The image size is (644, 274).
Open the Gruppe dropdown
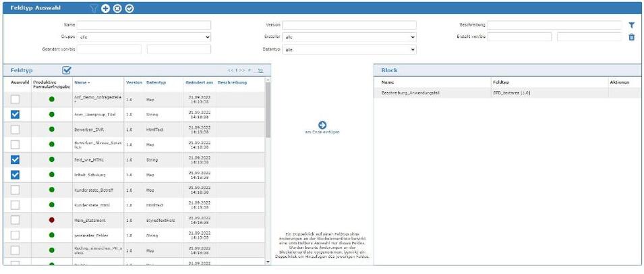click(x=144, y=37)
